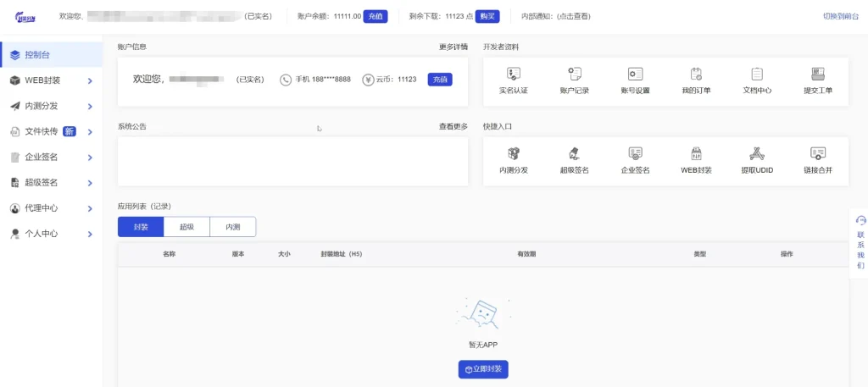Click the 实名认证 icon

513,75
